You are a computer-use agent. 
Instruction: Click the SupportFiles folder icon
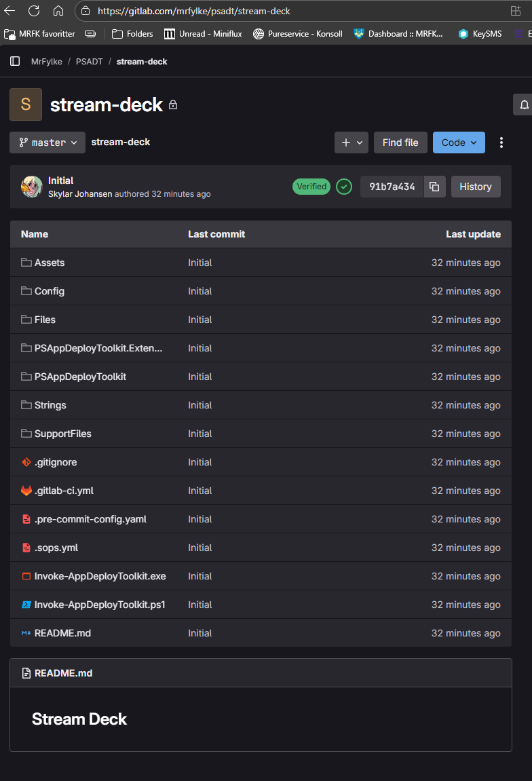pyautogui.click(x=26, y=434)
